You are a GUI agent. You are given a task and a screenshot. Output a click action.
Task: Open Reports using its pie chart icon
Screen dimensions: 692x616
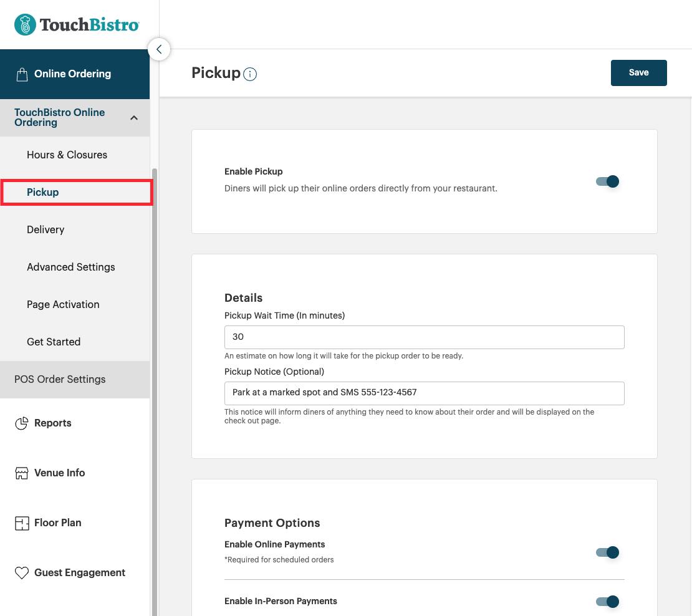pos(22,423)
